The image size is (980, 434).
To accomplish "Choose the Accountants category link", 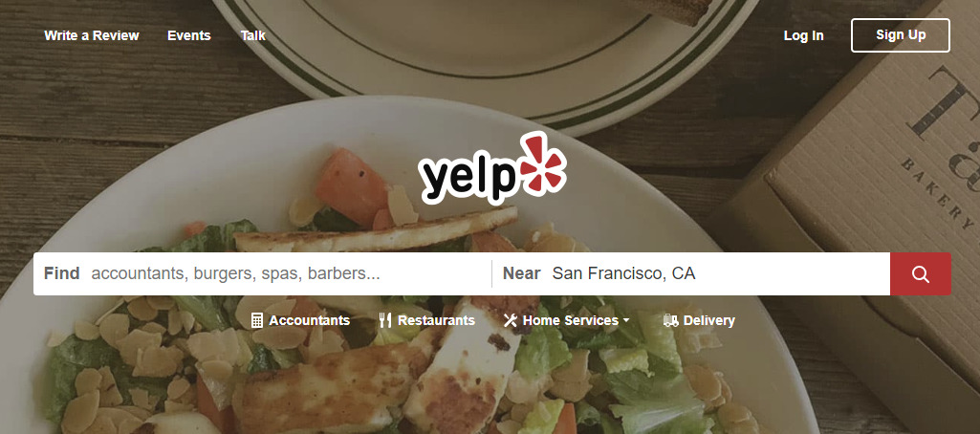I will (x=310, y=320).
